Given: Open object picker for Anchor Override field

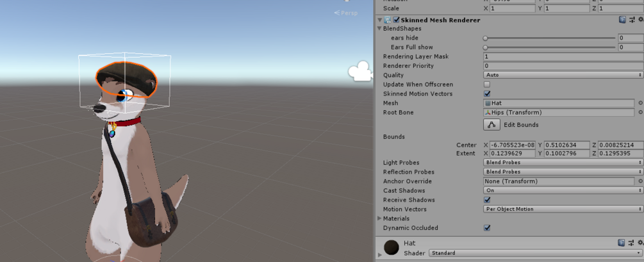Looking at the screenshot, I should [x=640, y=181].
